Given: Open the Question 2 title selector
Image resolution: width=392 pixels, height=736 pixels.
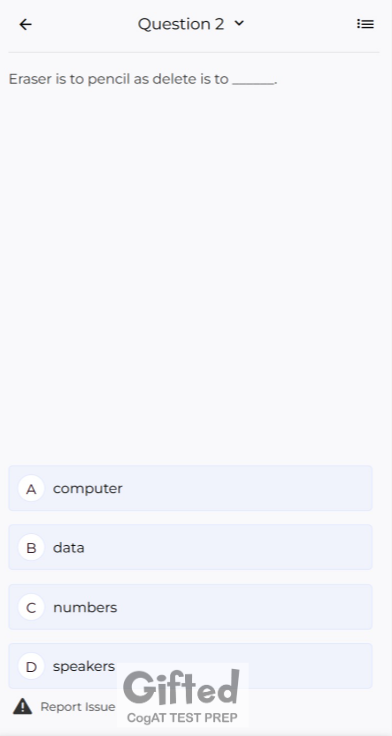Looking at the screenshot, I should click(191, 24).
